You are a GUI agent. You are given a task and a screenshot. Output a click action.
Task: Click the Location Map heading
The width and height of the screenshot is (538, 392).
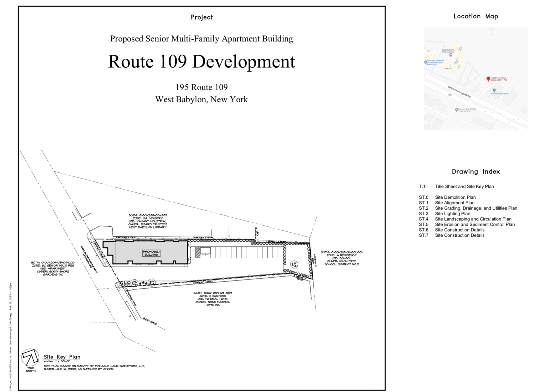click(x=475, y=16)
